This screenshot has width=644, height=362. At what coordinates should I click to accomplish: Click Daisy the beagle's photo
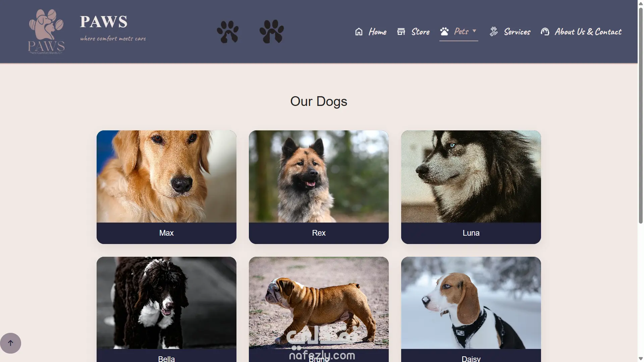(471, 303)
